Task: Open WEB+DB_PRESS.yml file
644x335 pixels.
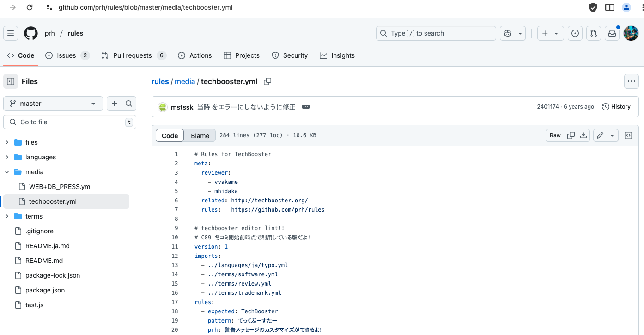Action: point(61,187)
